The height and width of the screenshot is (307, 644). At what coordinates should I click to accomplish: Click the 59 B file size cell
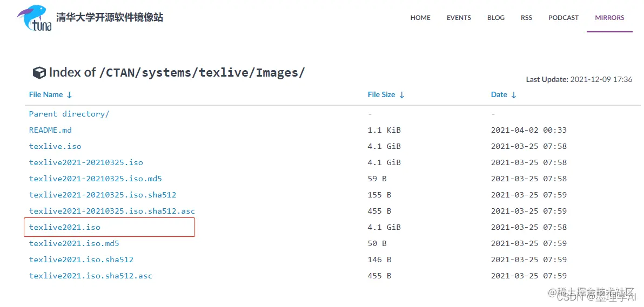coord(377,179)
